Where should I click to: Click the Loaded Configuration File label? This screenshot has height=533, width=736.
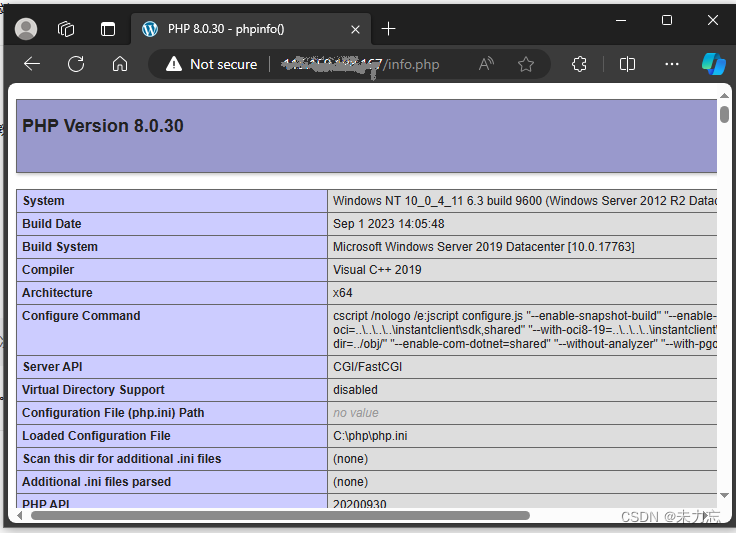pos(96,436)
